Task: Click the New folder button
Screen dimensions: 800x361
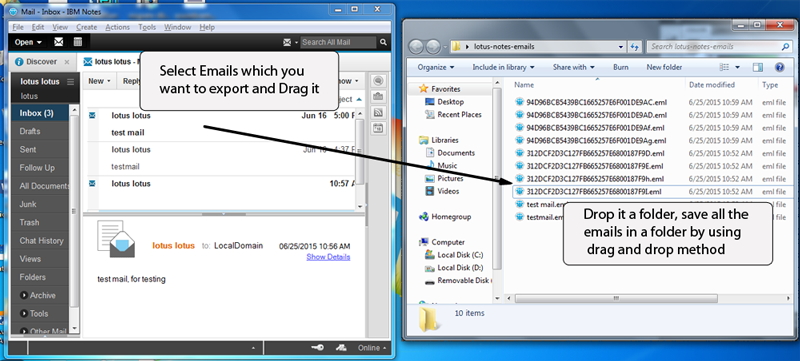Action: 664,67
